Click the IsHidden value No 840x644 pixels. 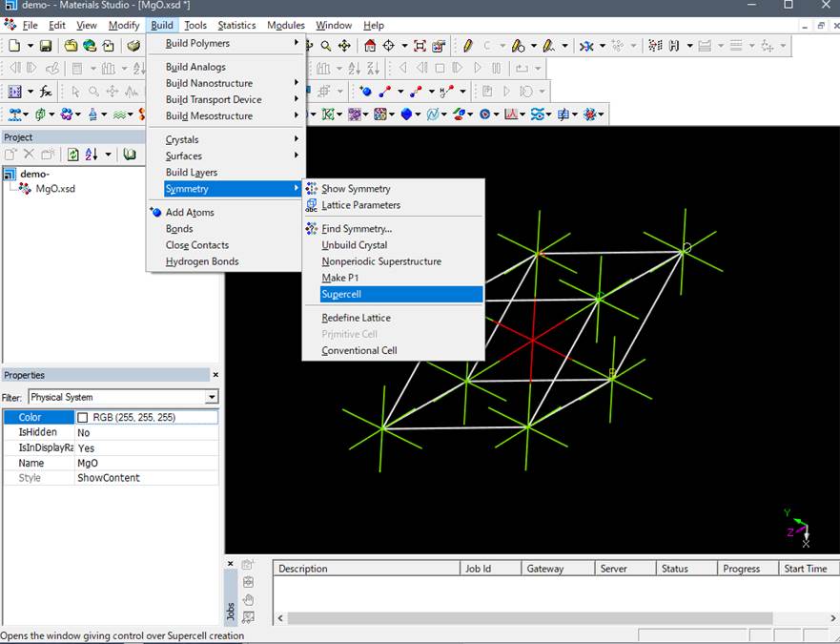point(146,432)
